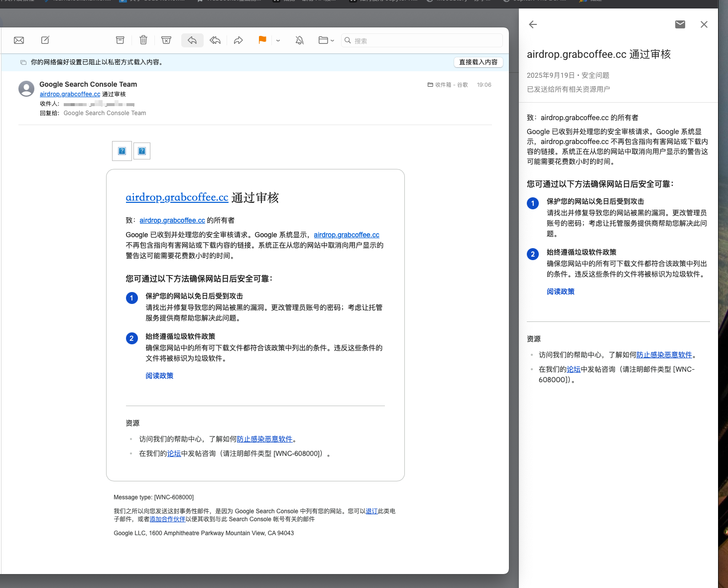The width and height of the screenshot is (728, 588).
Task: Click the mail icon in the reading pane header
Action: (680, 24)
